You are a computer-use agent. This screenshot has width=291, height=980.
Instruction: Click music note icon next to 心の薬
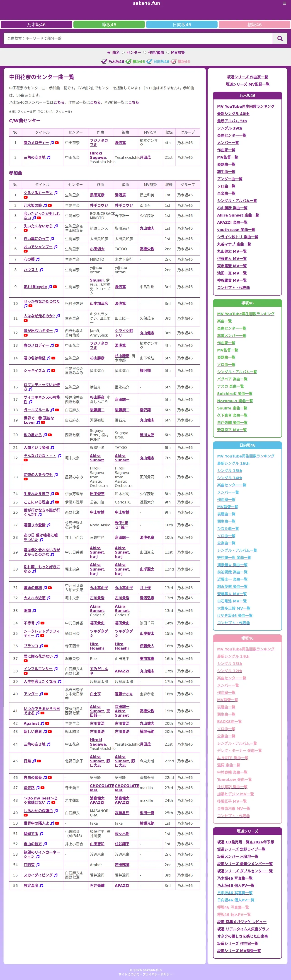pyautogui.click(x=38, y=260)
